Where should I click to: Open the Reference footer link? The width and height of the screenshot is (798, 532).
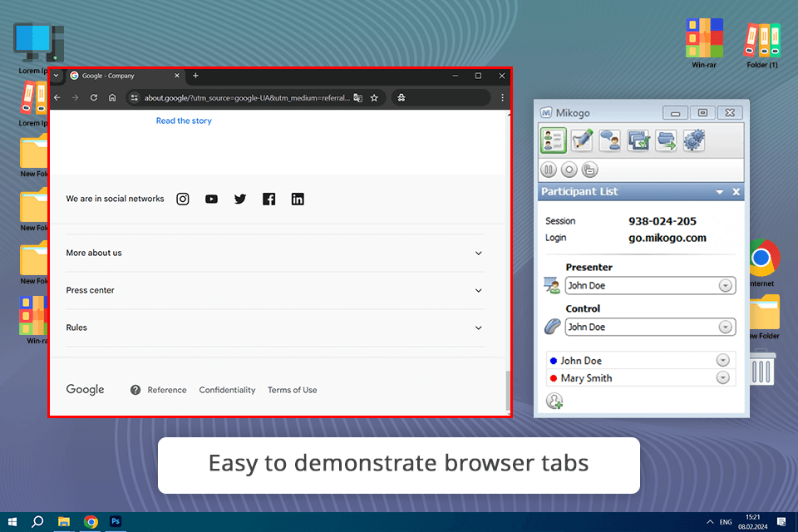pos(167,390)
